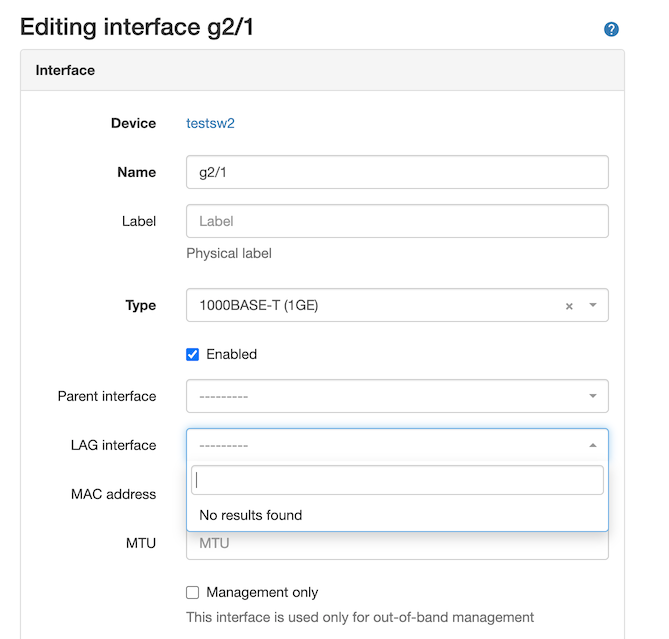669x639 pixels.
Task: Open the testsw2 device link
Action: coord(210,124)
